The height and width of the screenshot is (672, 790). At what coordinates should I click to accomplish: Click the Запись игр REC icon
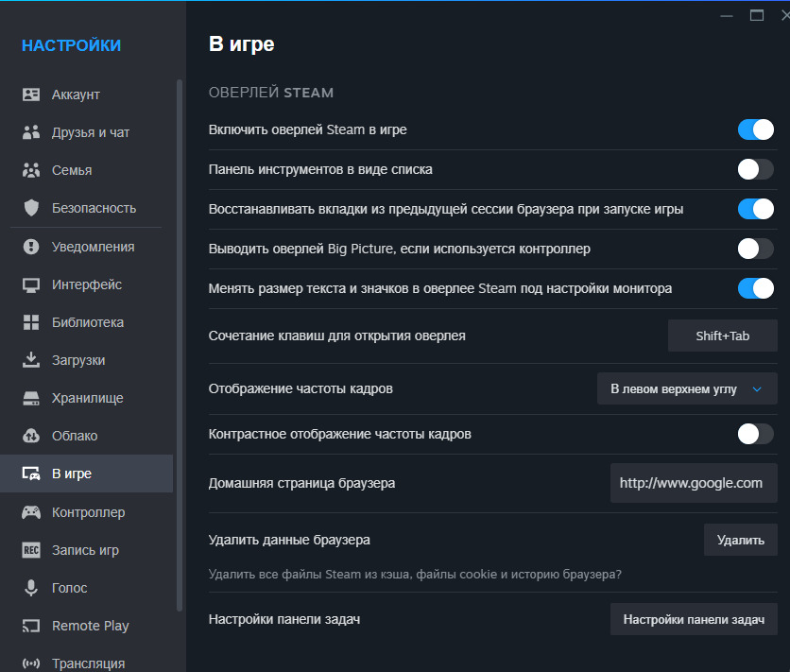[x=31, y=550]
